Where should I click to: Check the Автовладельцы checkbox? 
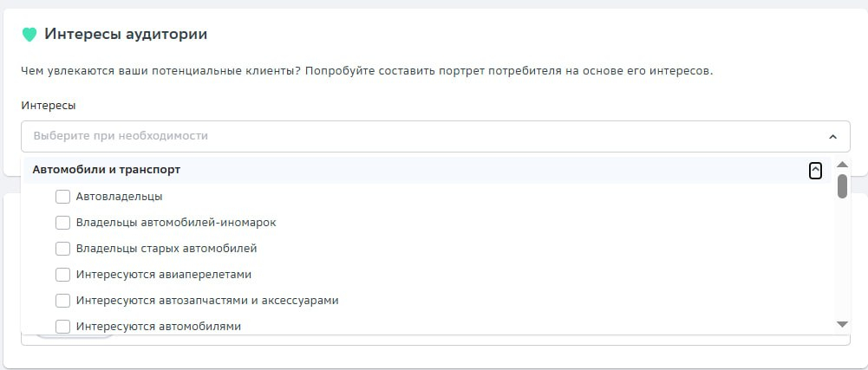coord(63,197)
